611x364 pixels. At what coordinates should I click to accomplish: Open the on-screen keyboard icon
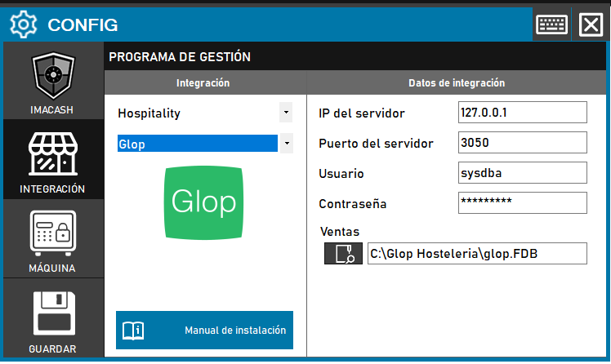click(551, 24)
